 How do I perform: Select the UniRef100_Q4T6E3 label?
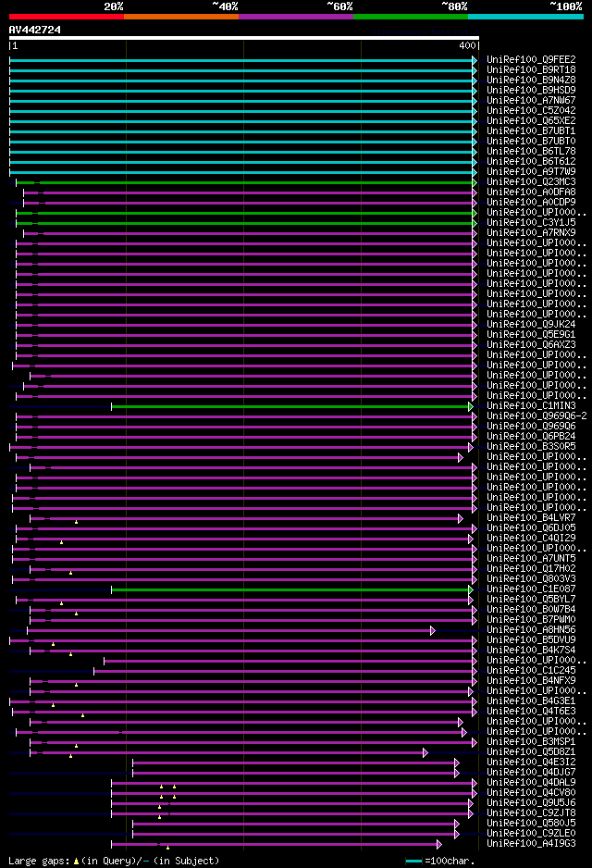(531, 712)
